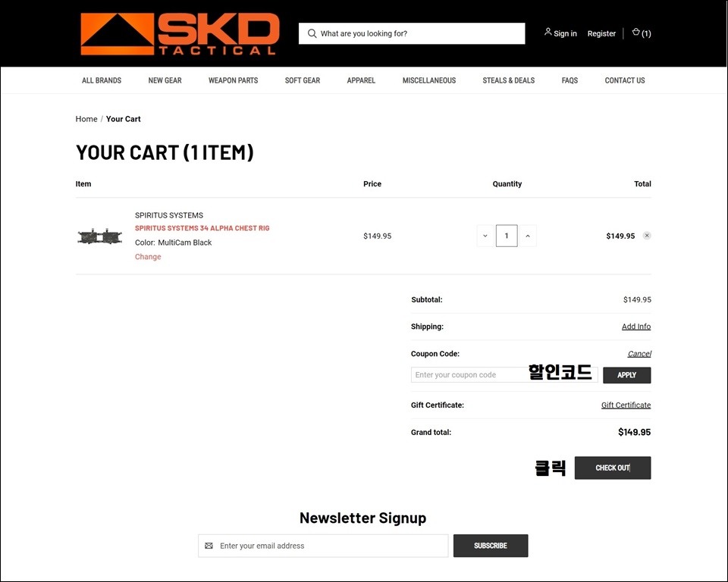This screenshot has width=728, height=582.
Task: Click the Sign in link
Action: [565, 33]
